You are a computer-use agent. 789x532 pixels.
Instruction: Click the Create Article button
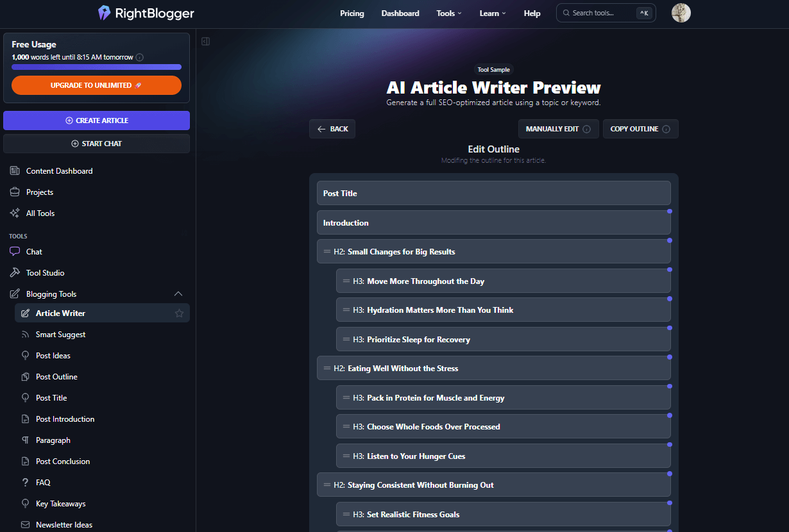click(x=96, y=121)
